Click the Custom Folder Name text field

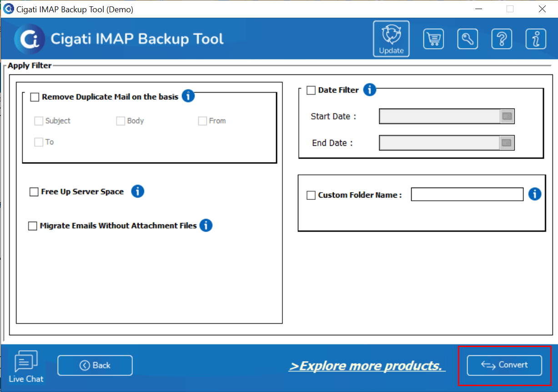coord(467,194)
